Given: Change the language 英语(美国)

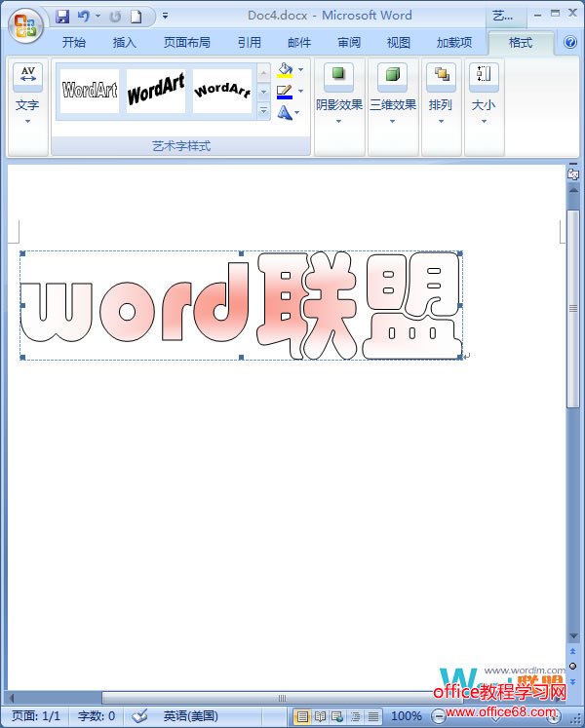Looking at the screenshot, I should click(190, 716).
